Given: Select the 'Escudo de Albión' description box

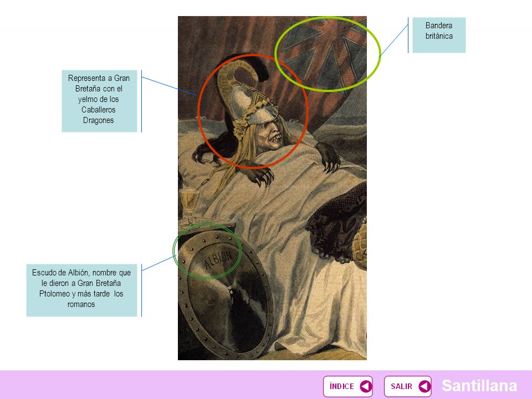Looking at the screenshot, I should [x=82, y=290].
